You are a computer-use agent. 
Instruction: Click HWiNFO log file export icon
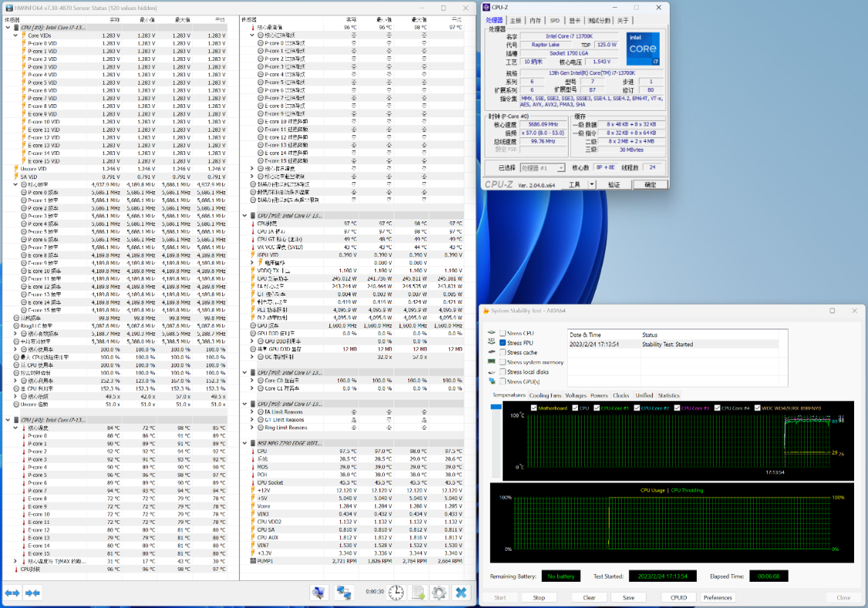(417, 593)
